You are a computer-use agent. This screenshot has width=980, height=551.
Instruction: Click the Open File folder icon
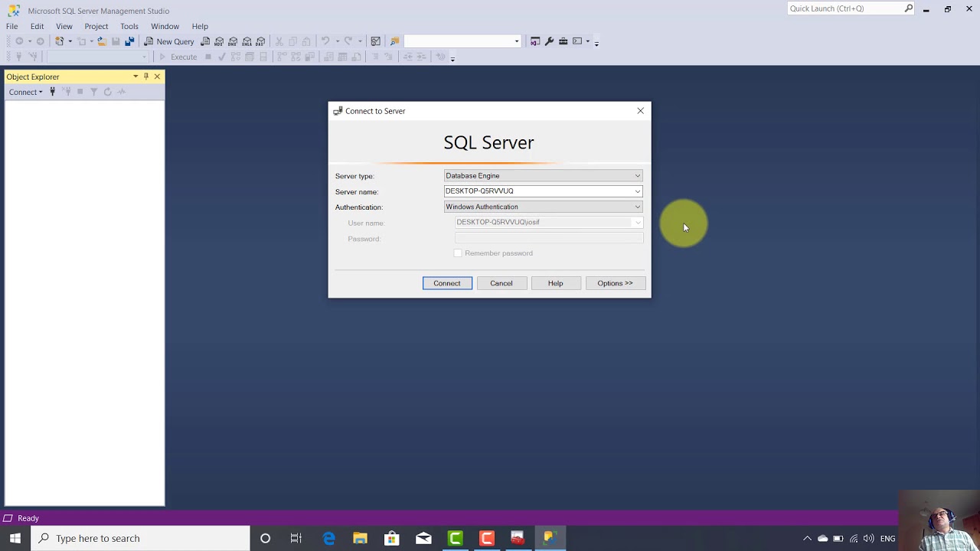point(101,41)
